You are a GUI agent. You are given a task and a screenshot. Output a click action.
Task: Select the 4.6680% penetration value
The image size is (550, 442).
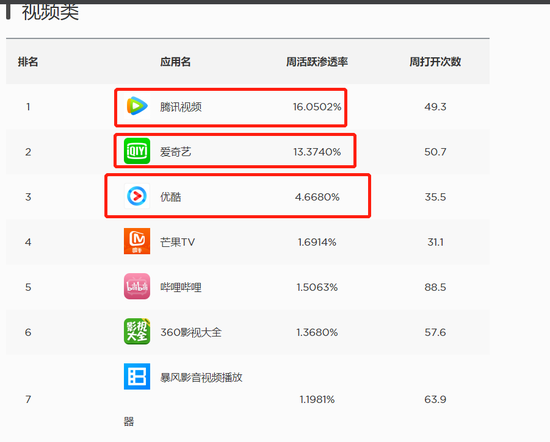pos(317,197)
